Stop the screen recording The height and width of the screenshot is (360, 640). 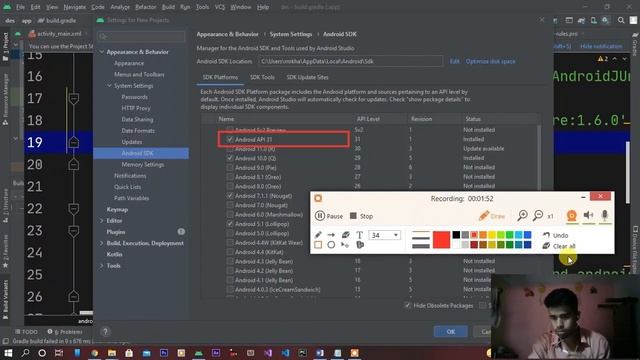pos(361,216)
